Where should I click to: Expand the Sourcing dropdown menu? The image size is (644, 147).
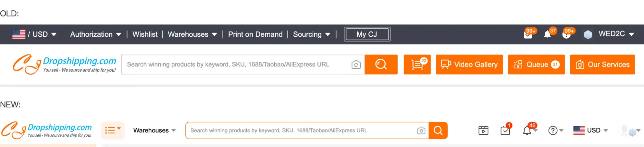(x=311, y=34)
